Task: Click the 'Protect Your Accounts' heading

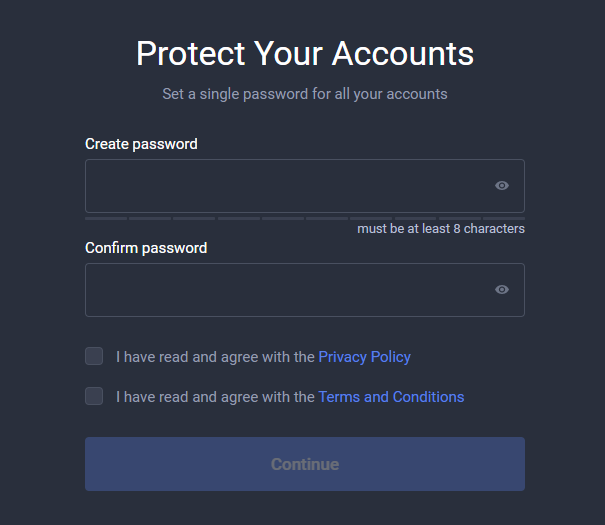Action: (305, 54)
